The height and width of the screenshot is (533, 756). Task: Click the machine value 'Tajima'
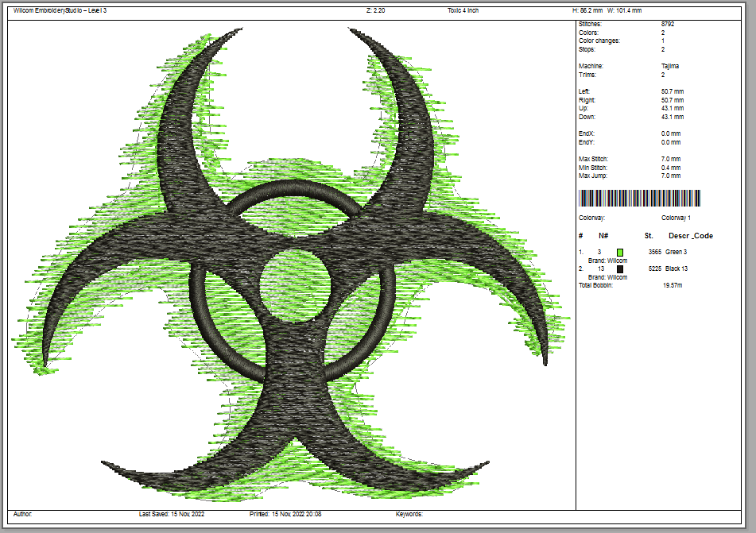point(670,66)
